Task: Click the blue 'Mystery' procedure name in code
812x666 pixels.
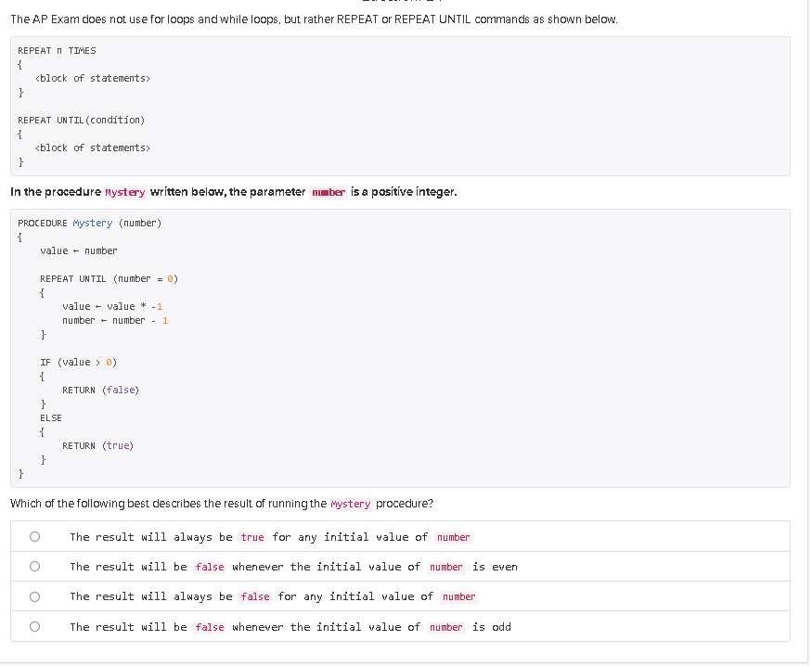Action: tap(93, 223)
